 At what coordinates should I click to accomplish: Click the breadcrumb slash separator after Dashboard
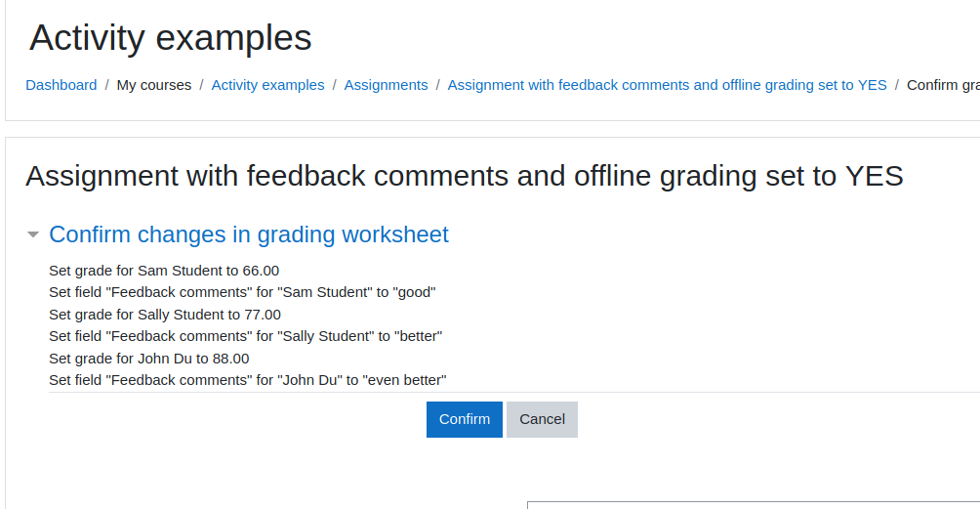point(106,85)
